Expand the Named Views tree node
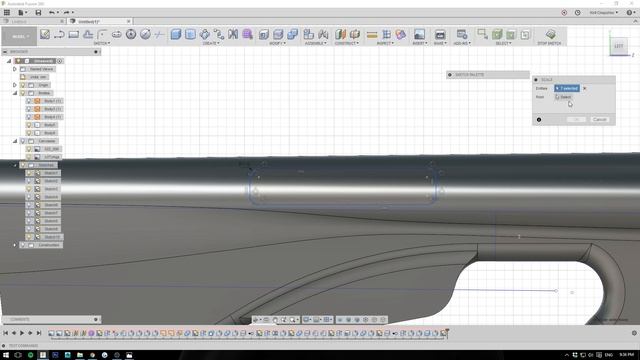Image resolution: width=640 pixels, height=360 pixels. (x=15, y=69)
